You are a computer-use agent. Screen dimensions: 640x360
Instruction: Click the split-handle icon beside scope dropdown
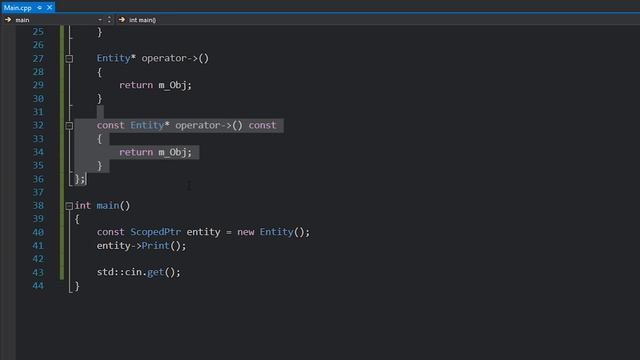(109, 20)
